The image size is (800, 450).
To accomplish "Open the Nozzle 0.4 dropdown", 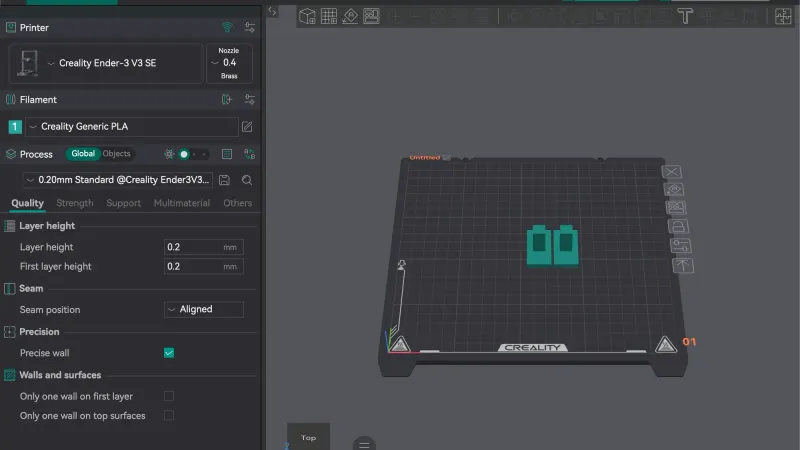I will point(229,63).
